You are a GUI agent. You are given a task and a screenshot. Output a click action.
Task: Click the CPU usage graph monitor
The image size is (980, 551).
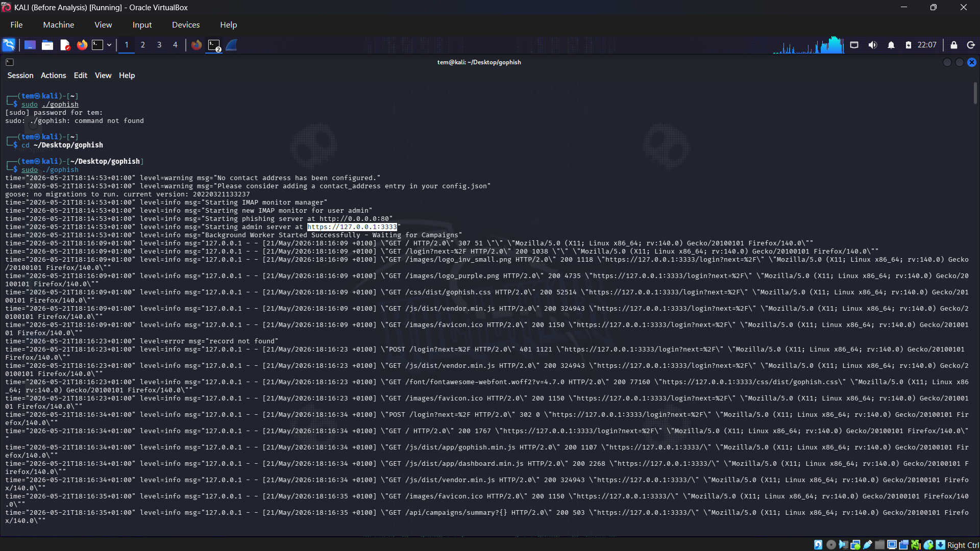(x=808, y=45)
